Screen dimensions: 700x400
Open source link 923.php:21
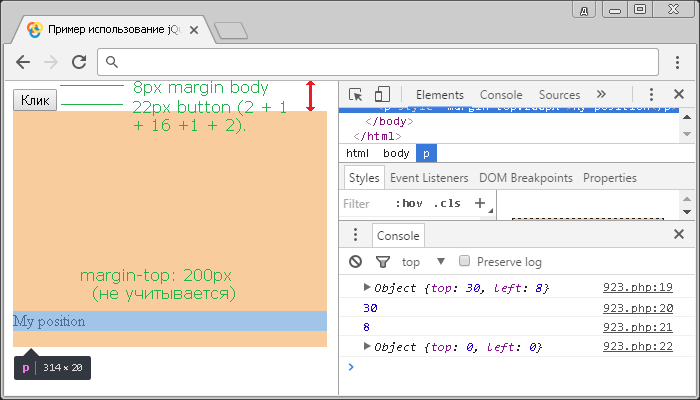pos(638,327)
